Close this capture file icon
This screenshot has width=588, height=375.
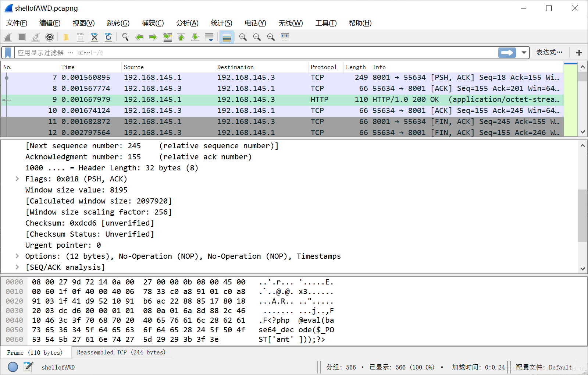(95, 37)
